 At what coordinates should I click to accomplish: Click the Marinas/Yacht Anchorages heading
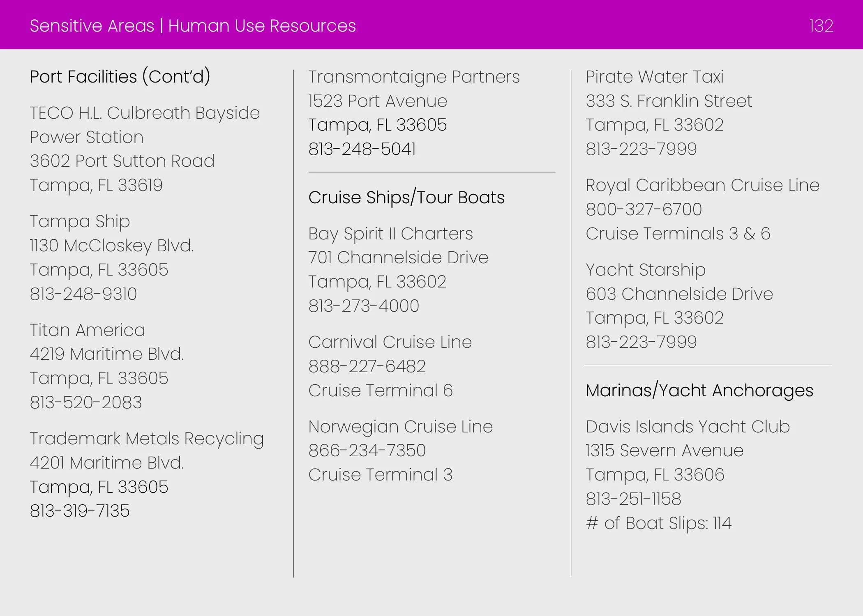(x=699, y=391)
